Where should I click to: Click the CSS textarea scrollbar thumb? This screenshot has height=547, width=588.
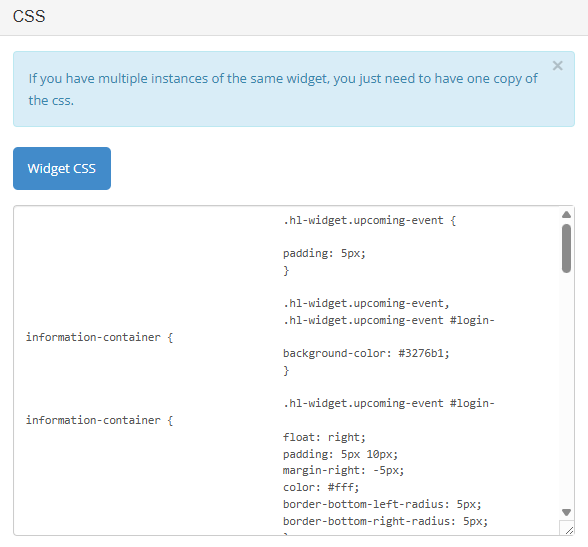click(x=566, y=248)
